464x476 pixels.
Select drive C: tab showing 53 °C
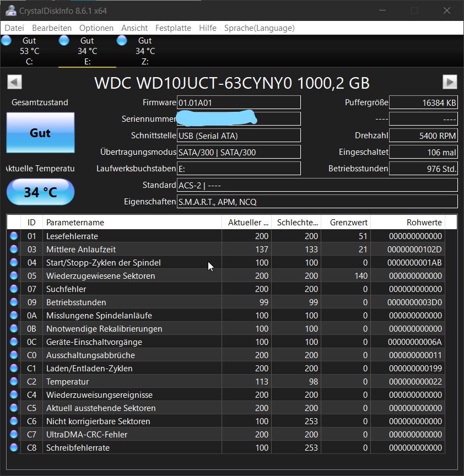(x=29, y=51)
